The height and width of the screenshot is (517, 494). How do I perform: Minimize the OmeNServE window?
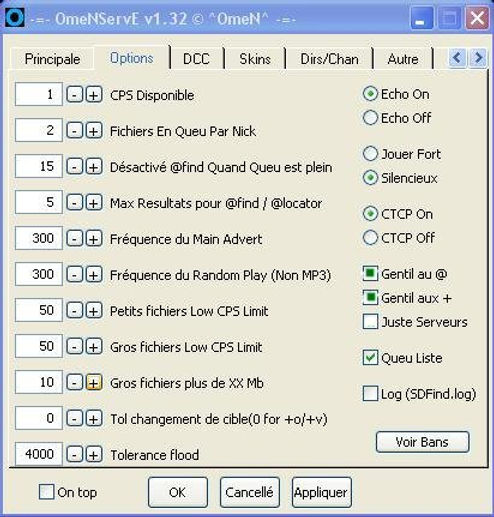point(421,18)
